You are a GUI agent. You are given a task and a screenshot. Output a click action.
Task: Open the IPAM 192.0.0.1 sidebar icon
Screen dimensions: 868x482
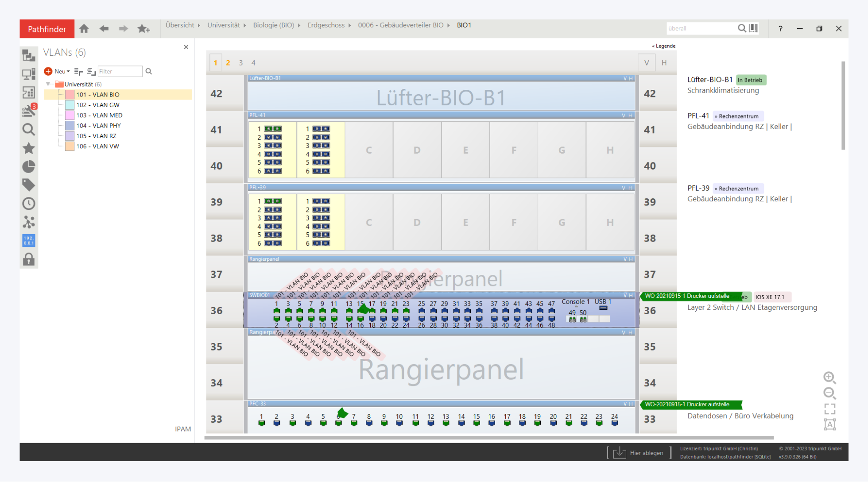point(29,240)
